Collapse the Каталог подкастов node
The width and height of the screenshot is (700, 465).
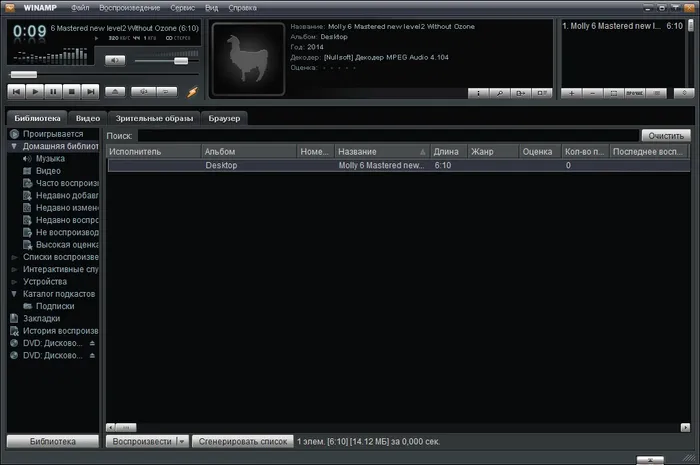(14, 294)
